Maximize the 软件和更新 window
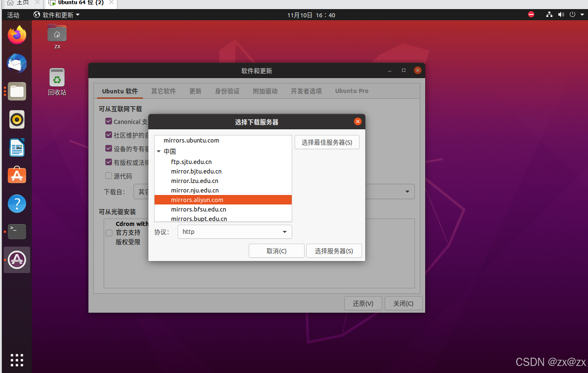Screen dimensions: 588x373 tap(404, 70)
